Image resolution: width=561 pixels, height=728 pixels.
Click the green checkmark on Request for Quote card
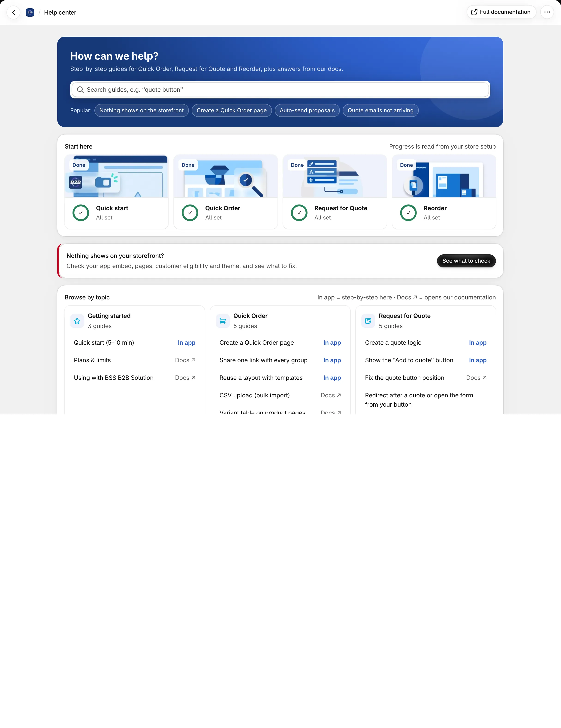[x=299, y=213]
